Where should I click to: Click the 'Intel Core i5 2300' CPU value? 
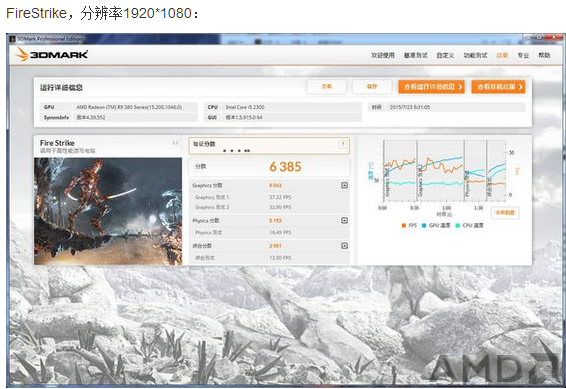click(245, 107)
